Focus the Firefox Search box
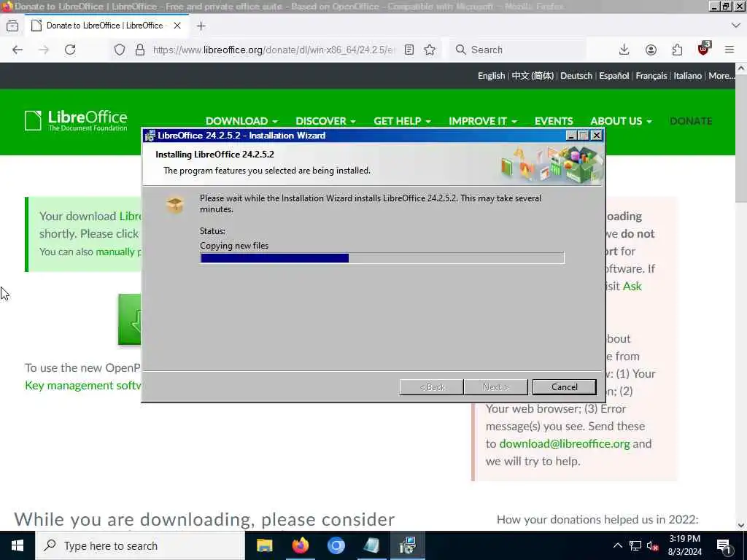The width and height of the screenshot is (747, 560). [519, 50]
